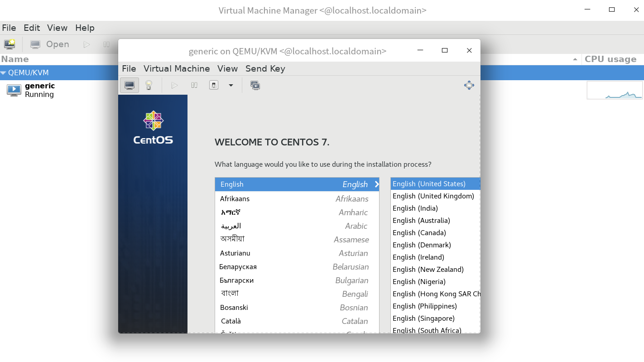Select English (Singapore) locale

point(435,319)
